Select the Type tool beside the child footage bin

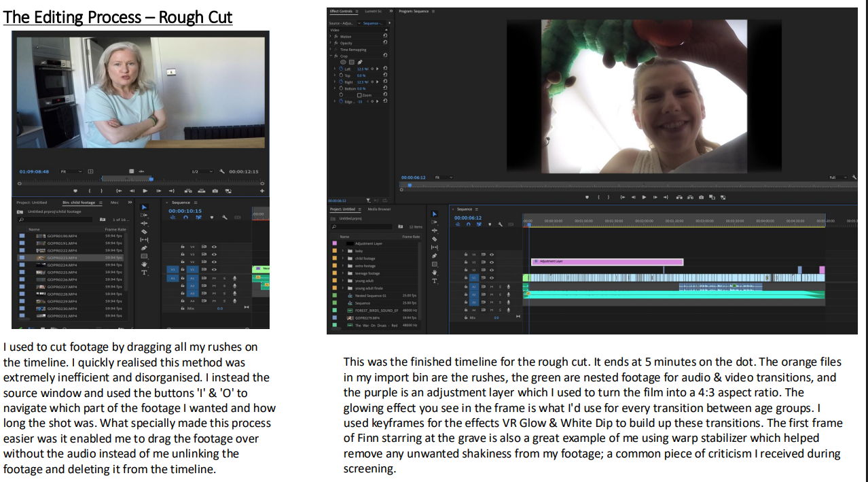coord(144,273)
